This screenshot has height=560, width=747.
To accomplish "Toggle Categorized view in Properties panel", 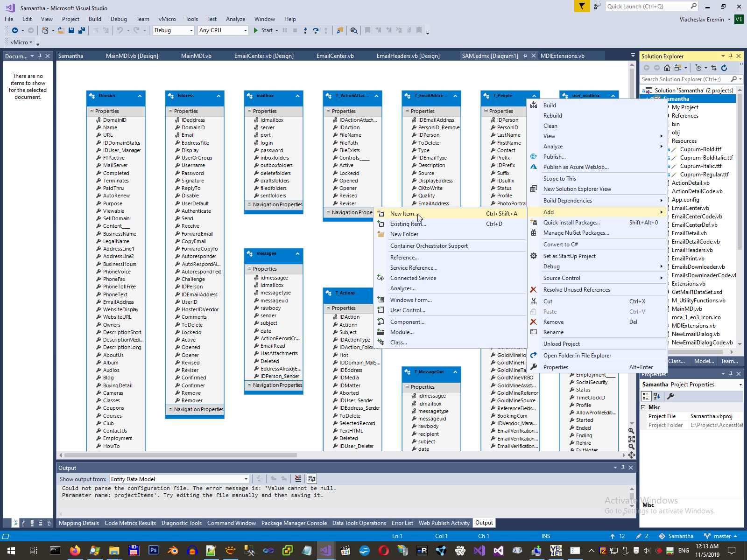I will coord(646,396).
